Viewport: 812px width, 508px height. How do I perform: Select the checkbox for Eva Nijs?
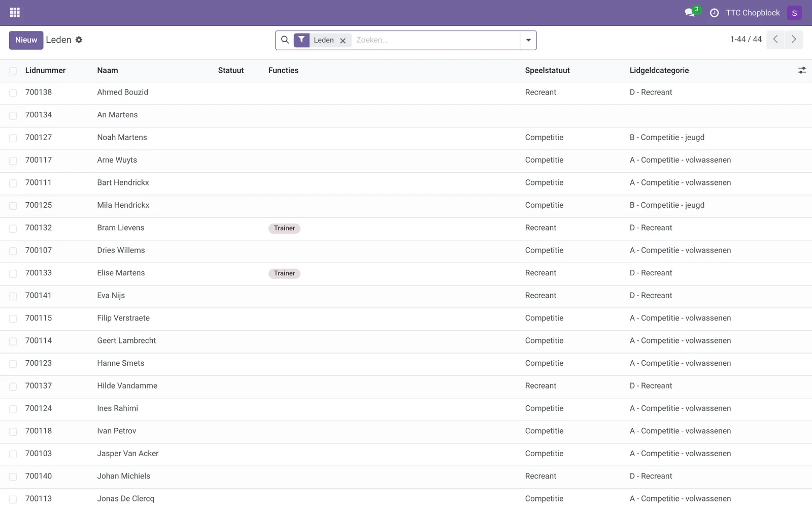pos(13,296)
